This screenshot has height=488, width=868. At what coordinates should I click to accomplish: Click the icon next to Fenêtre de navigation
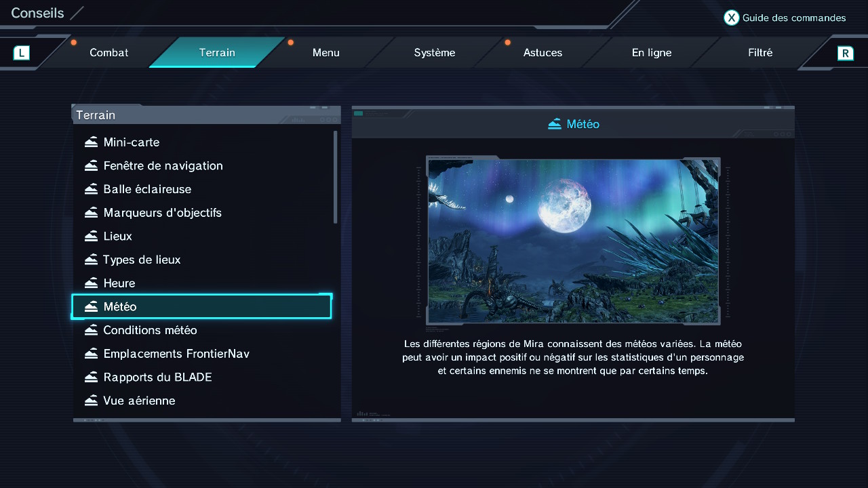(x=91, y=165)
